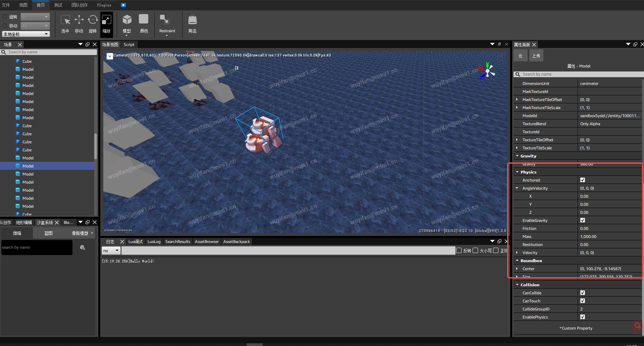644x346 pixels.
Task: Toggle the EnablePhysics checkbox
Action: pyautogui.click(x=583, y=317)
